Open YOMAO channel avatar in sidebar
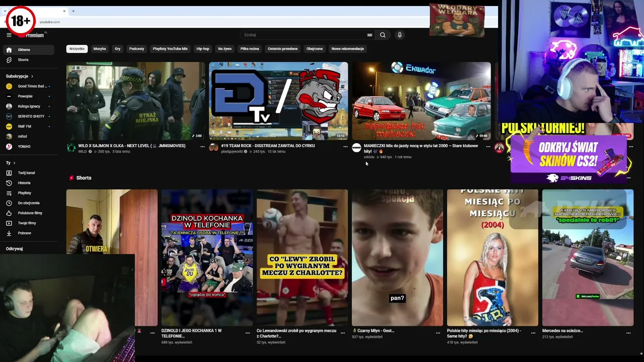 tap(9, 146)
